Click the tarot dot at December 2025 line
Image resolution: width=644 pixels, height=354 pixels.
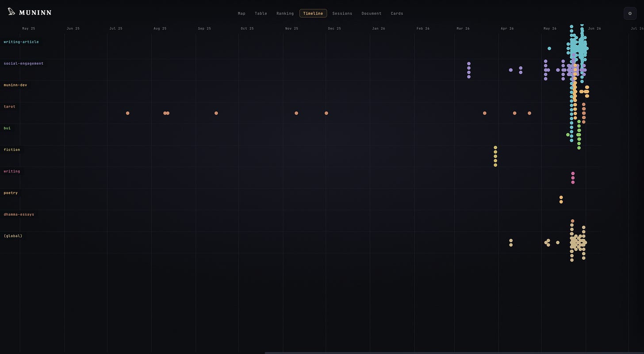point(326,113)
